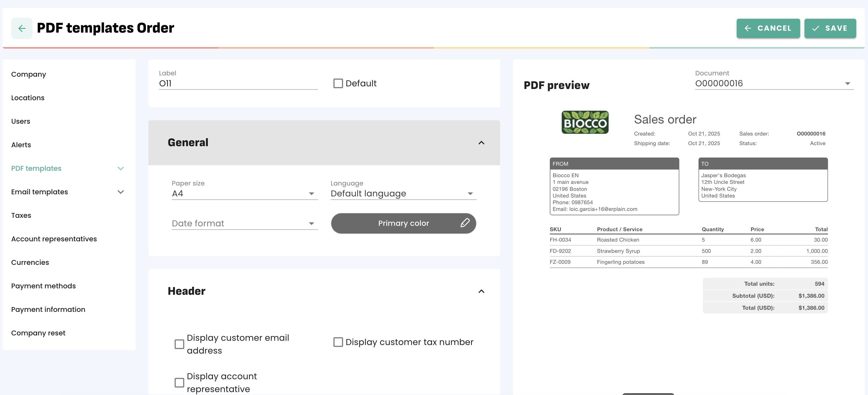Expand the Email templates sidebar chevron
Viewport: 868px width, 395px height.
(x=121, y=192)
